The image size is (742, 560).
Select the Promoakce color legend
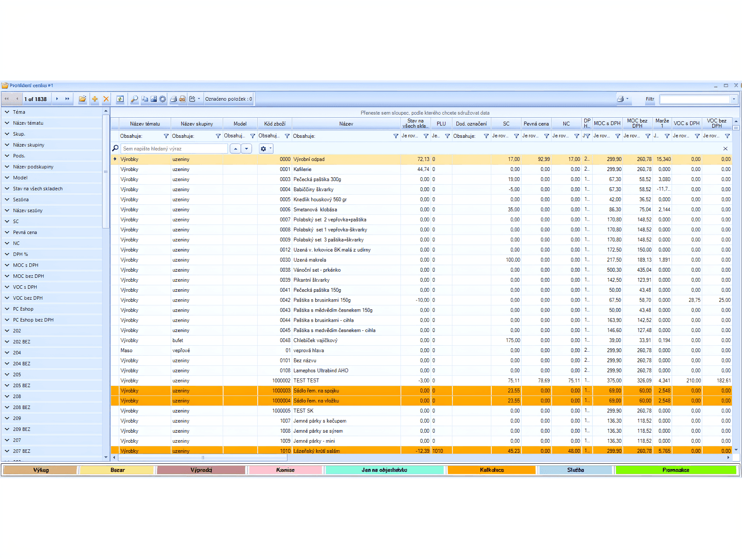coord(676,470)
